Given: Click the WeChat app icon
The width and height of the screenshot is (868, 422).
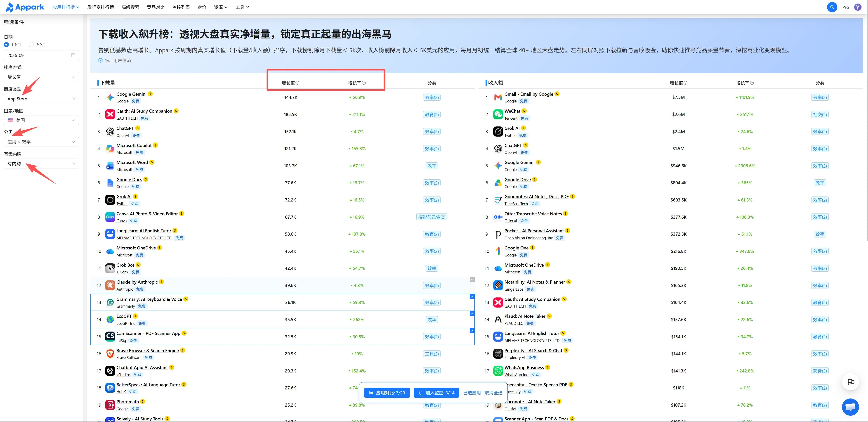Looking at the screenshot, I should click(x=498, y=115).
